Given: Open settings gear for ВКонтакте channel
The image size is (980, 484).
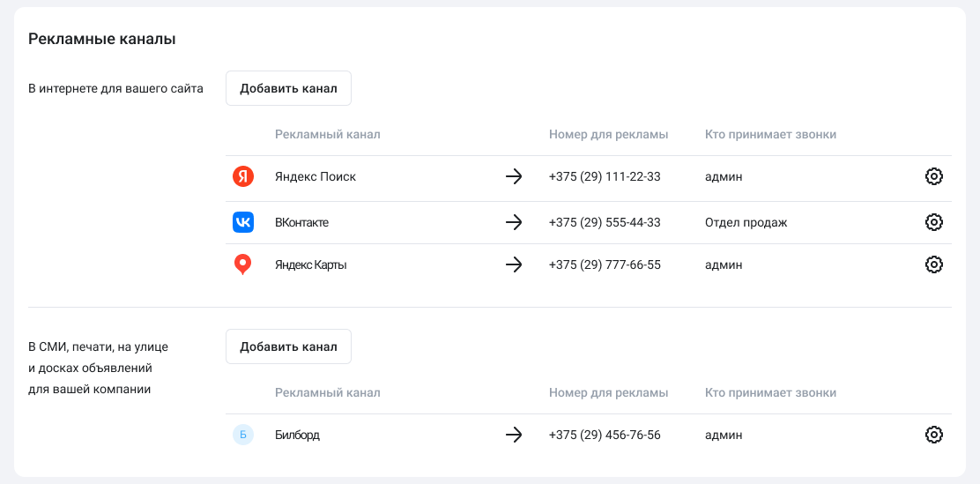Looking at the screenshot, I should tap(934, 222).
